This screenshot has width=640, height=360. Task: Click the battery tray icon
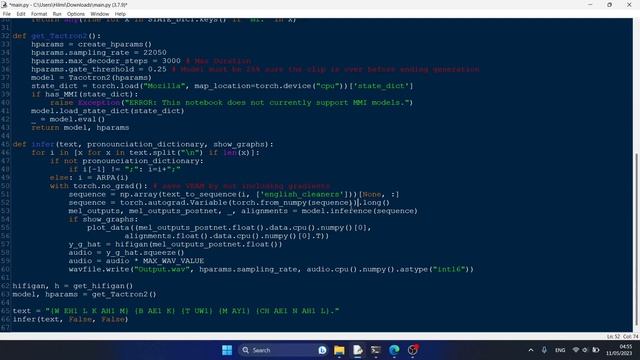596,350
